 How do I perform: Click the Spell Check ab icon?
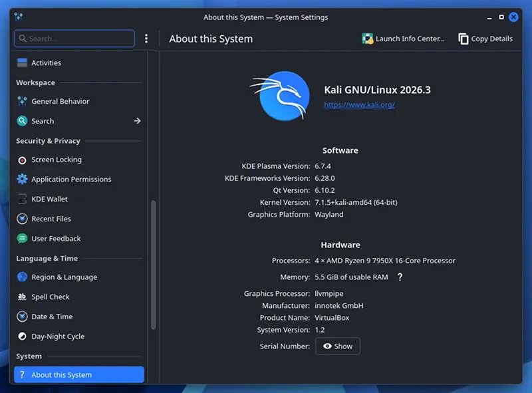coord(22,297)
